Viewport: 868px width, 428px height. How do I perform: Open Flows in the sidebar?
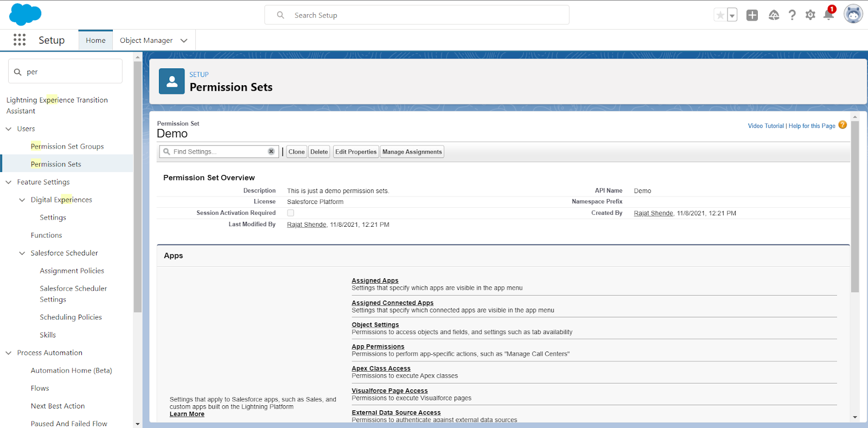coord(40,388)
